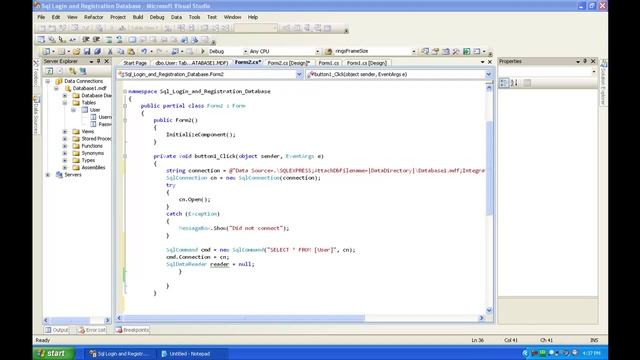This screenshot has width=640, height=360.
Task: Open the member dropdown showing button1_Click
Action: pos(489,74)
